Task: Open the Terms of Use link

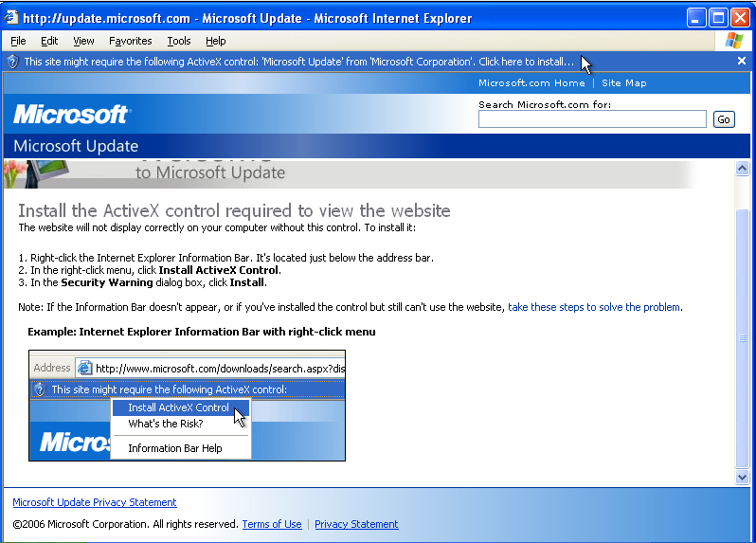Action: [x=272, y=524]
